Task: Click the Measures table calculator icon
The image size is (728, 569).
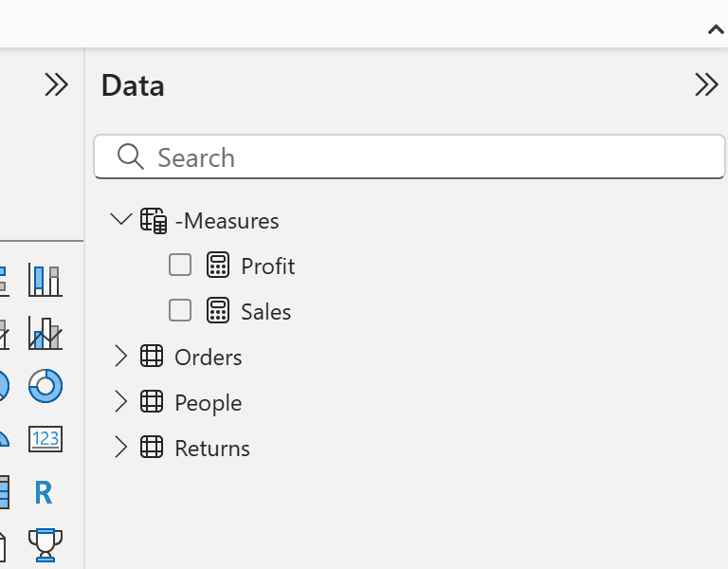Action: pyautogui.click(x=153, y=221)
